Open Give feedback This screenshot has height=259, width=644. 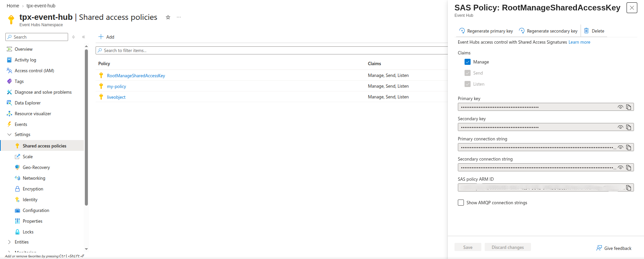(614, 248)
